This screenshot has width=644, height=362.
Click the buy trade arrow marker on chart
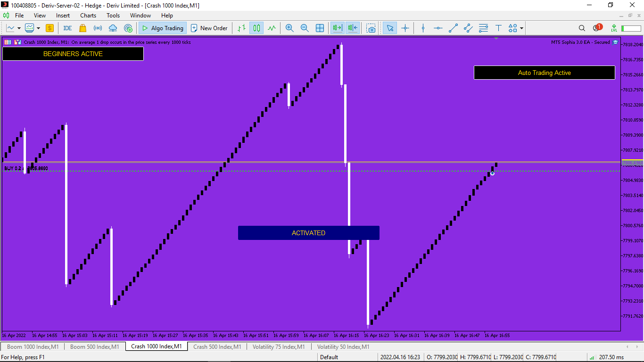[492, 173]
